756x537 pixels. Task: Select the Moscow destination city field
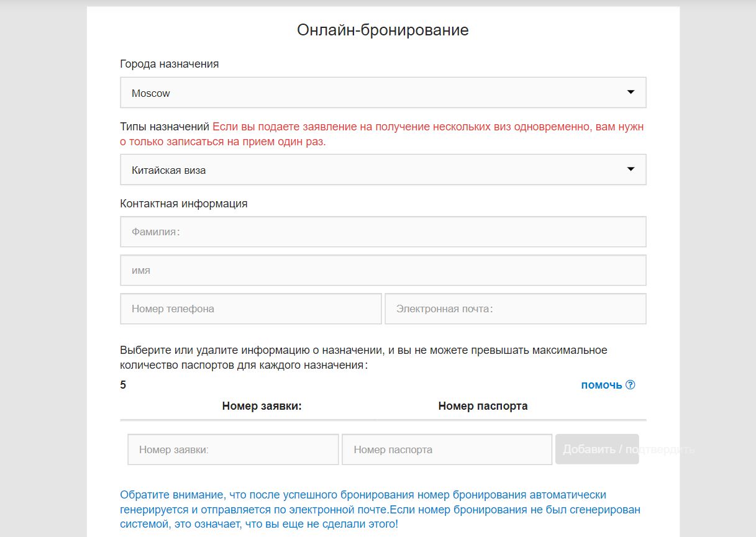click(373, 93)
